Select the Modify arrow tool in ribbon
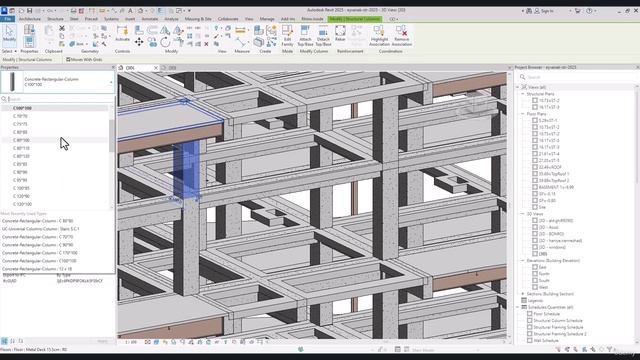 coord(9,33)
